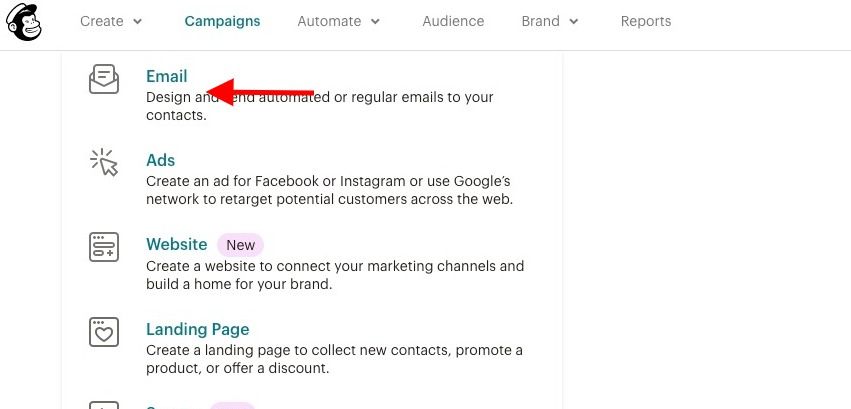
Task: Open the Audience section
Action: coord(453,21)
